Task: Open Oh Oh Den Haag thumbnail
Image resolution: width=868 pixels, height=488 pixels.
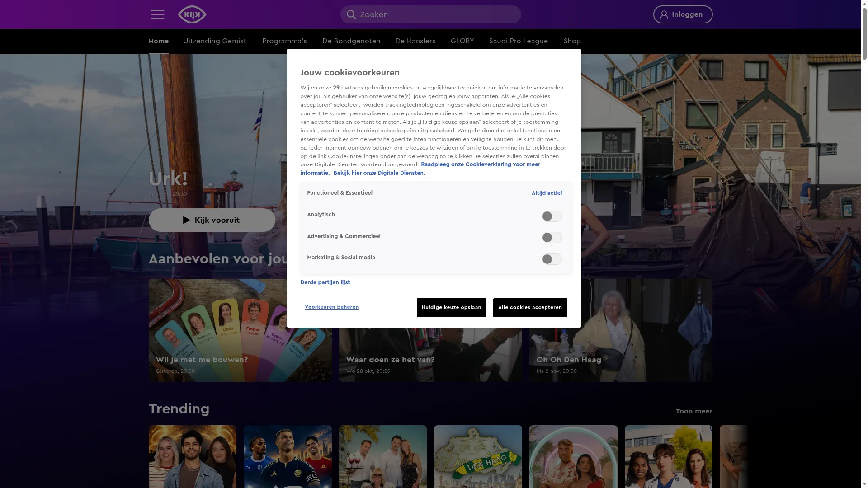Action: 621,330
